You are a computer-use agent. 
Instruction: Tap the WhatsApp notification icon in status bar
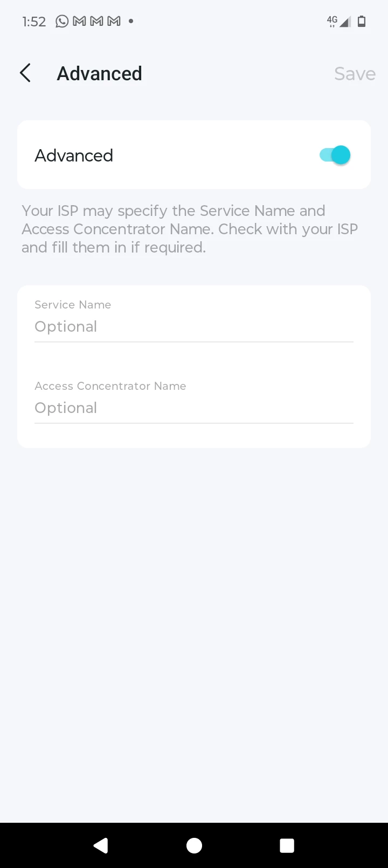tap(63, 22)
